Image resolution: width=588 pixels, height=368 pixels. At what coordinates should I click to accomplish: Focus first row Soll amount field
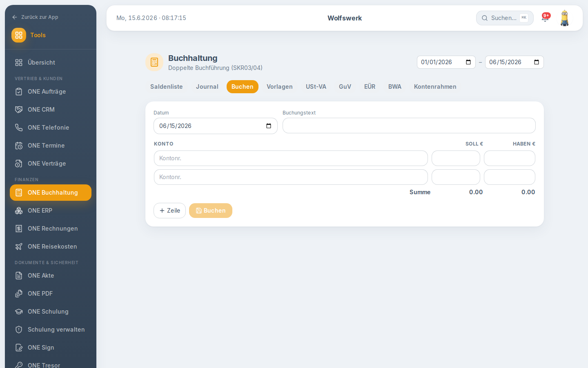(456, 158)
